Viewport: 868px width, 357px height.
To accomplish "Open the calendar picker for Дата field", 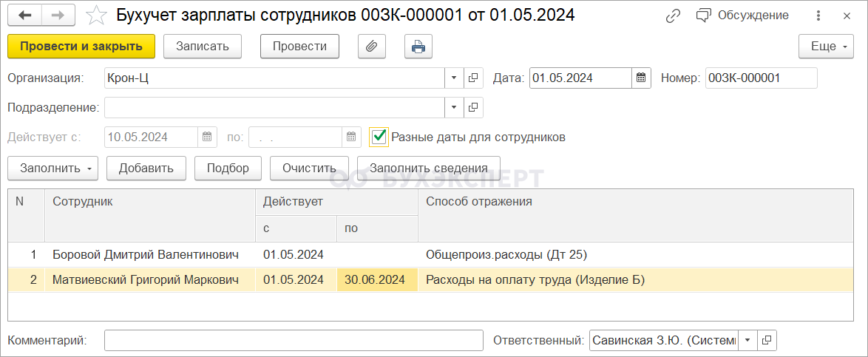I will pyautogui.click(x=642, y=78).
